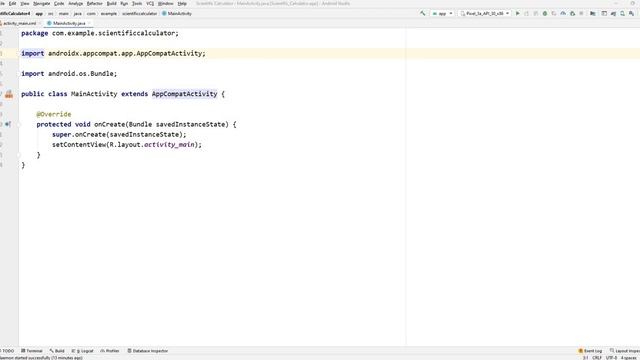The image size is (640, 360).
Task: Open the Tools menu
Action: pos(137,3)
